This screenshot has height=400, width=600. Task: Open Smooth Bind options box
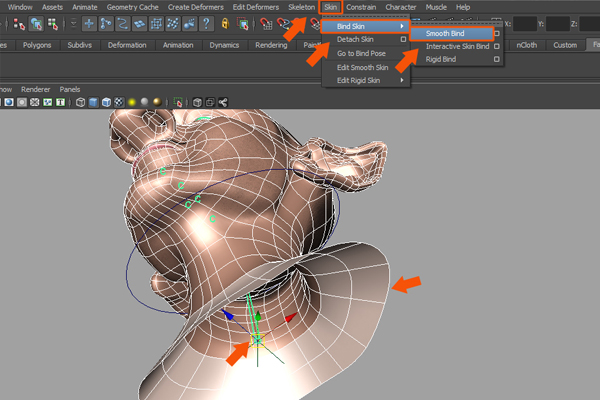pyautogui.click(x=497, y=33)
